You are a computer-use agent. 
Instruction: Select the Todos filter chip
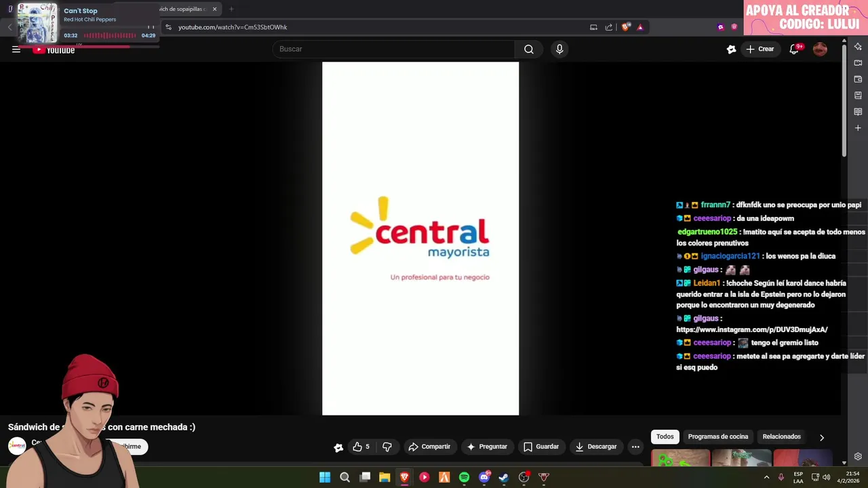tap(665, 436)
